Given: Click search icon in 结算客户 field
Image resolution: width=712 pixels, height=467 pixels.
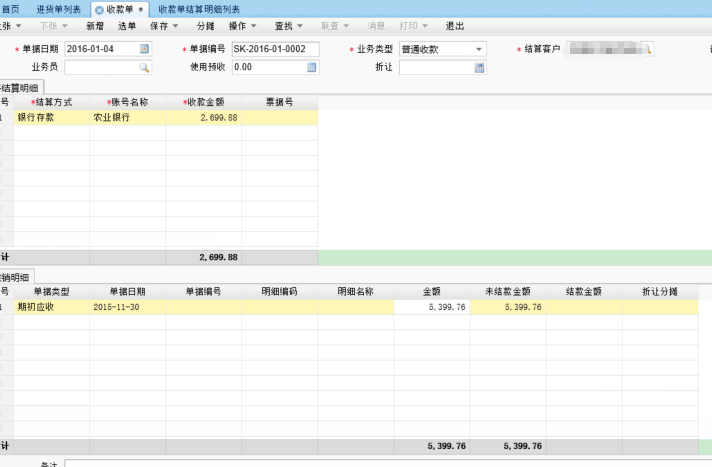Looking at the screenshot, I should [646, 49].
